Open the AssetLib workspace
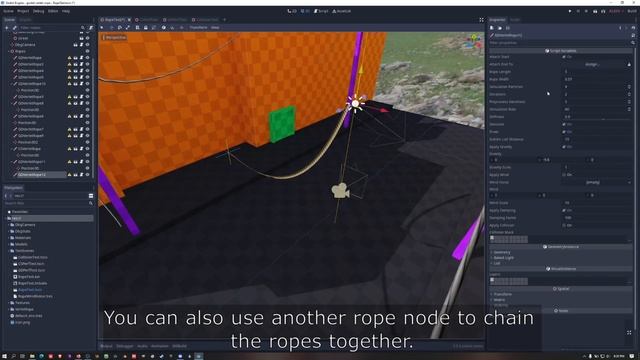 click(x=342, y=11)
